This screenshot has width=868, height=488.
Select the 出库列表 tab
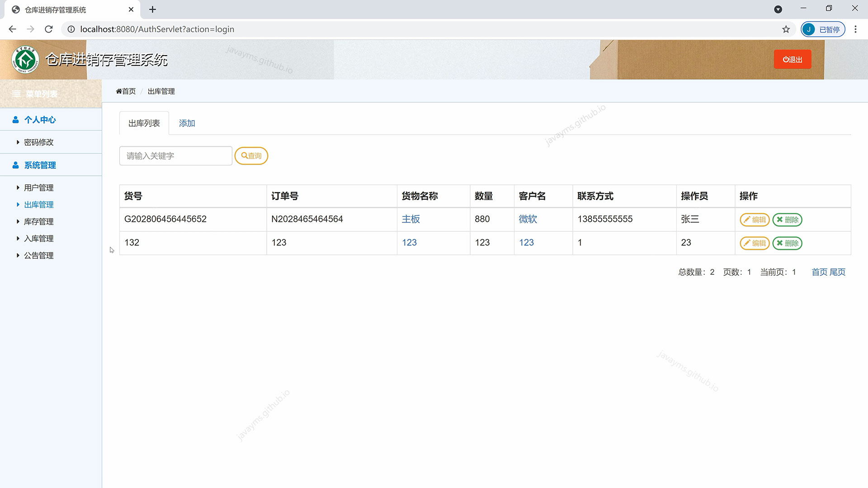(144, 122)
